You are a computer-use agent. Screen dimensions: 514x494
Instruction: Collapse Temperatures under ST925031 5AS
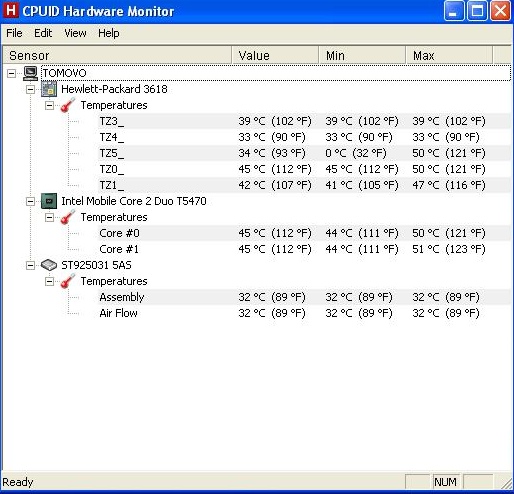(x=49, y=281)
